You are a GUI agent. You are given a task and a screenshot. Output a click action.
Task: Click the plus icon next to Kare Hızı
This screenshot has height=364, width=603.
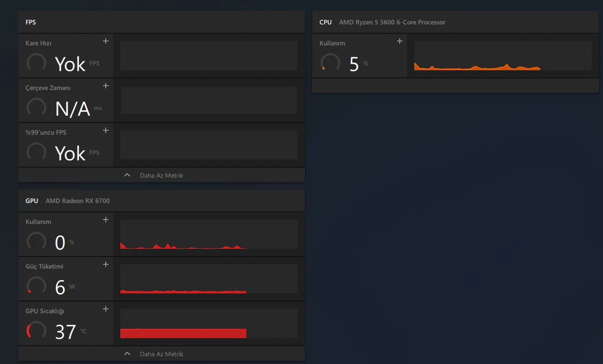coord(106,41)
